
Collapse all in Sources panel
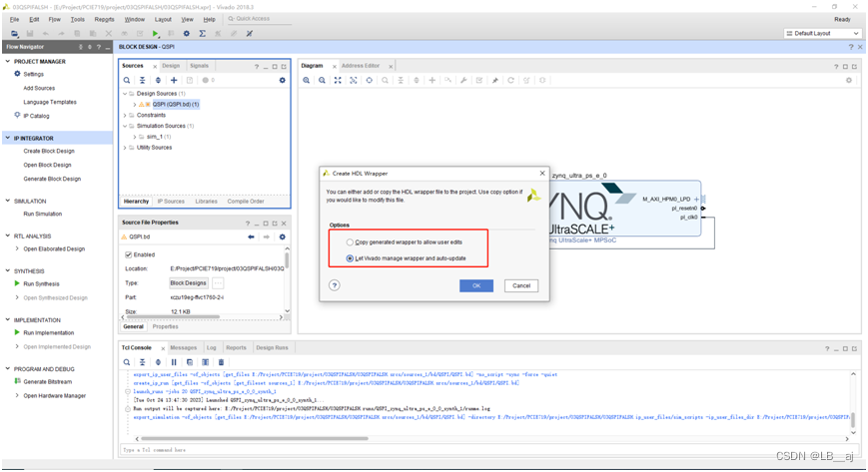[x=142, y=80]
